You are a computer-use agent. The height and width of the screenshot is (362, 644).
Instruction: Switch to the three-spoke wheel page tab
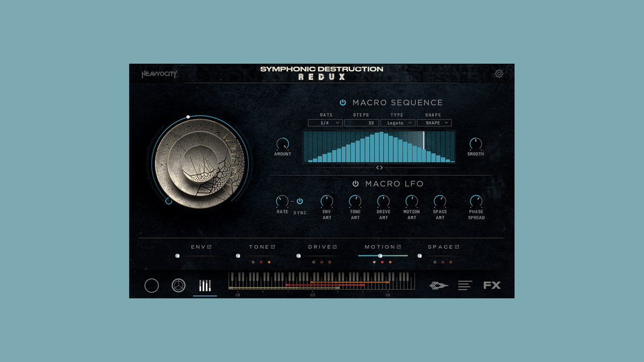(179, 286)
